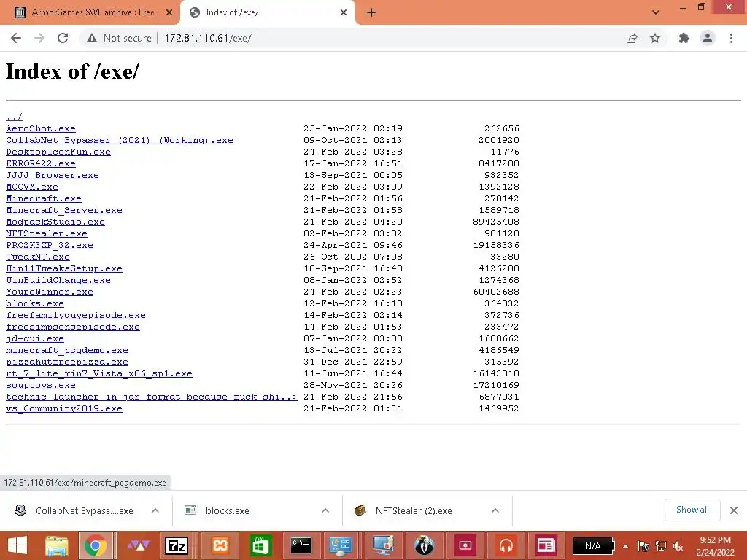The width and height of the screenshot is (747, 560).
Task: Open the blocks.exe link in the listing
Action: [35, 303]
